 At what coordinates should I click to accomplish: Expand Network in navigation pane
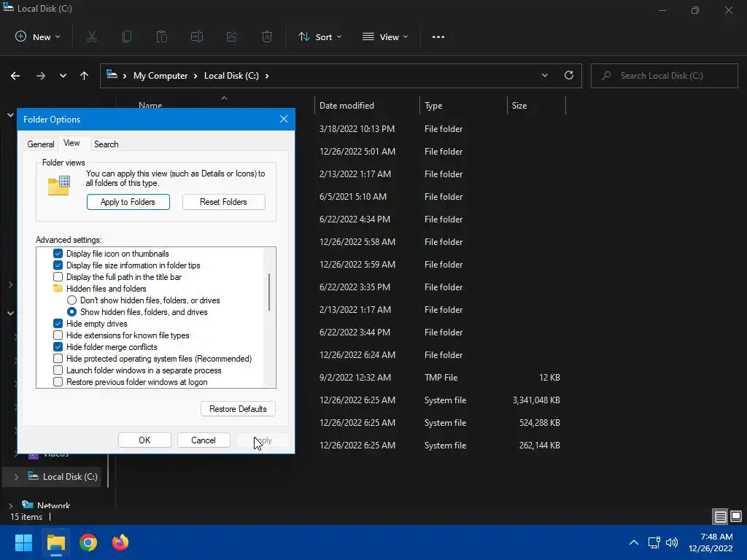(10, 505)
